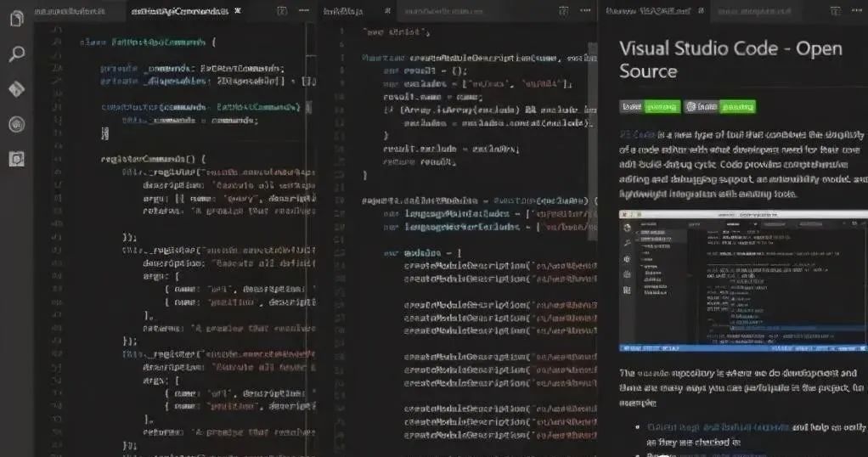Viewport: 868px width, 457px height.
Task: Click the first build passing badge
Action: [650, 107]
